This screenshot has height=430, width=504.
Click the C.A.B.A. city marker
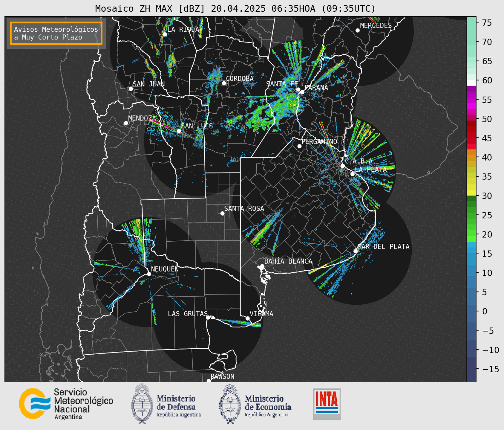[x=343, y=166]
